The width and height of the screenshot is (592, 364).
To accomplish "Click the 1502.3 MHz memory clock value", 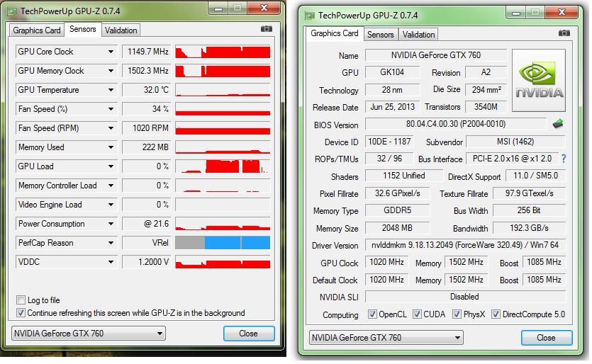I will pos(147,71).
